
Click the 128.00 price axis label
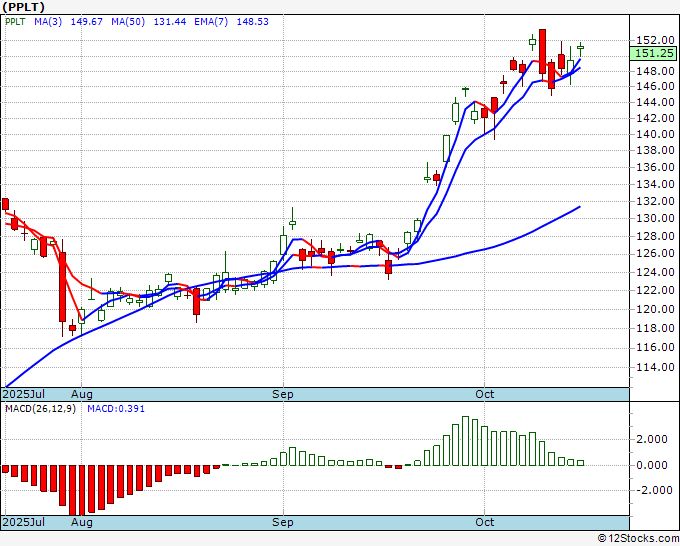pos(655,236)
